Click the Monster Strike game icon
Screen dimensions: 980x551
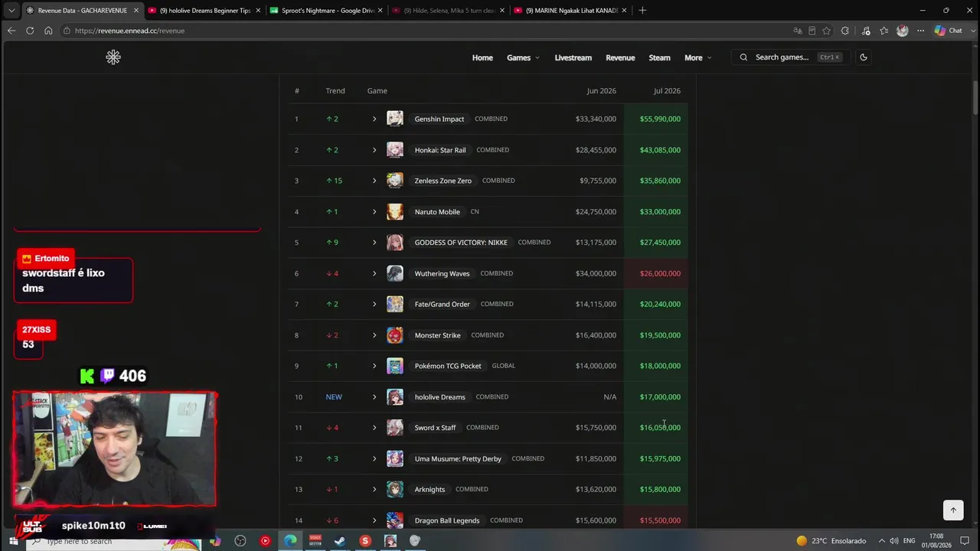[395, 335]
